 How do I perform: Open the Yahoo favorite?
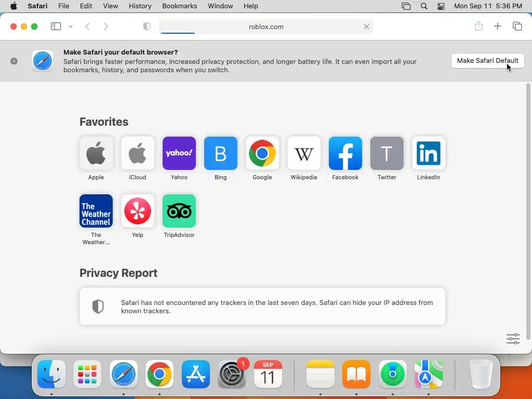tap(179, 153)
